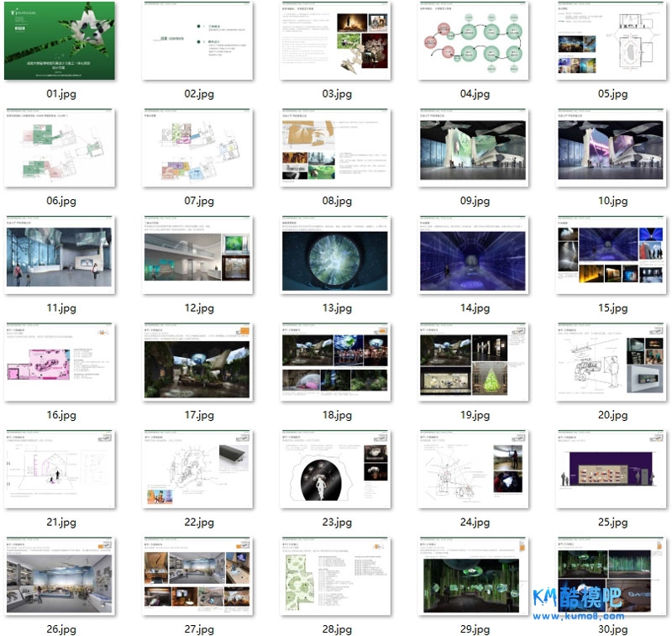The width and height of the screenshot is (672, 636).
Task: Open the blue digital tunnel thumbnail 14.jpg
Action: [474, 255]
